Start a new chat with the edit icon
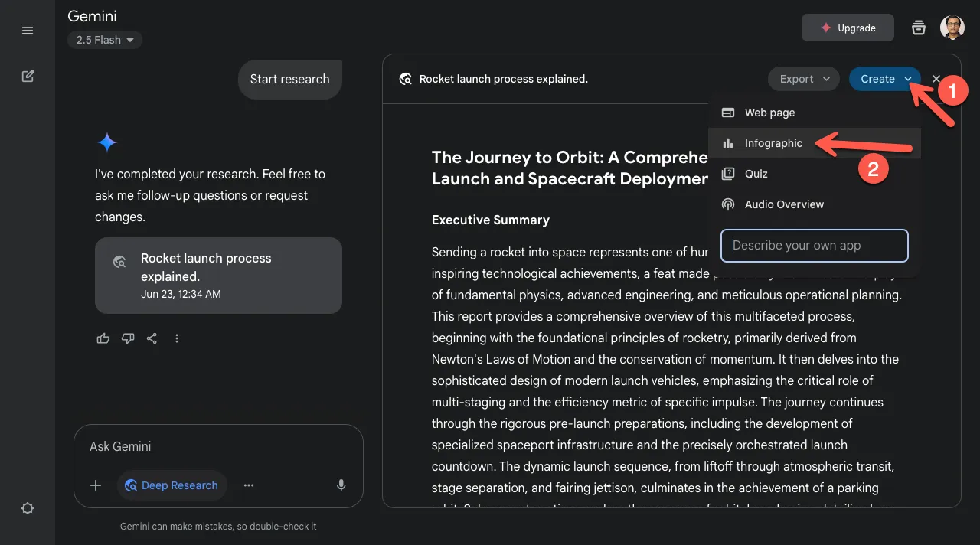The height and width of the screenshot is (545, 980). coord(28,76)
